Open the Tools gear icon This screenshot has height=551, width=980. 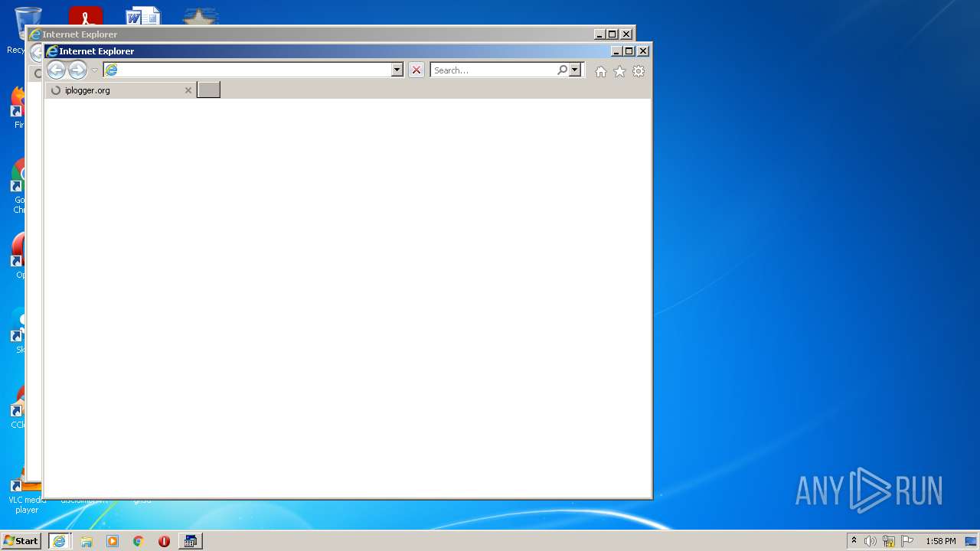pyautogui.click(x=639, y=71)
